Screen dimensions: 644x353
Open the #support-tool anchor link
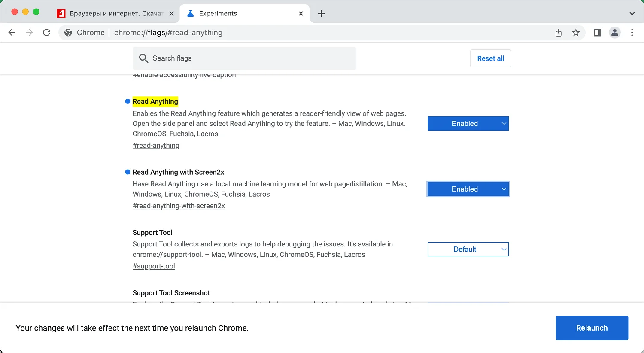154,266
